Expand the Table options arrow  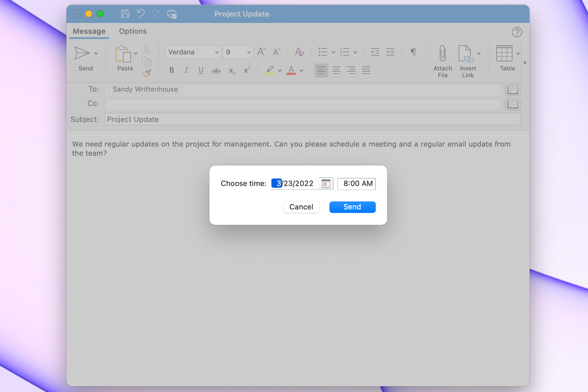point(518,54)
